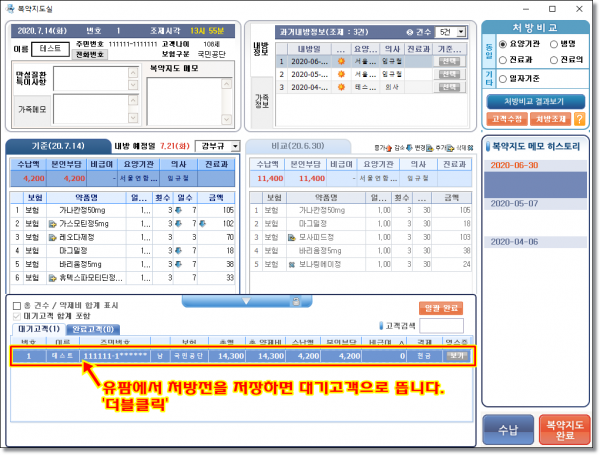Click the help question mark icon
Screen dimensions: 600x455
coord(580,118)
